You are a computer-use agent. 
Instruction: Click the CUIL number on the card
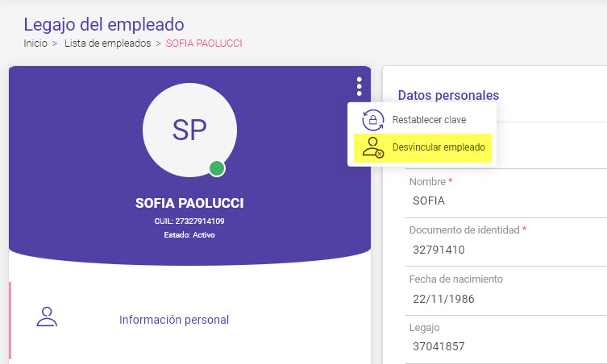coord(189,221)
